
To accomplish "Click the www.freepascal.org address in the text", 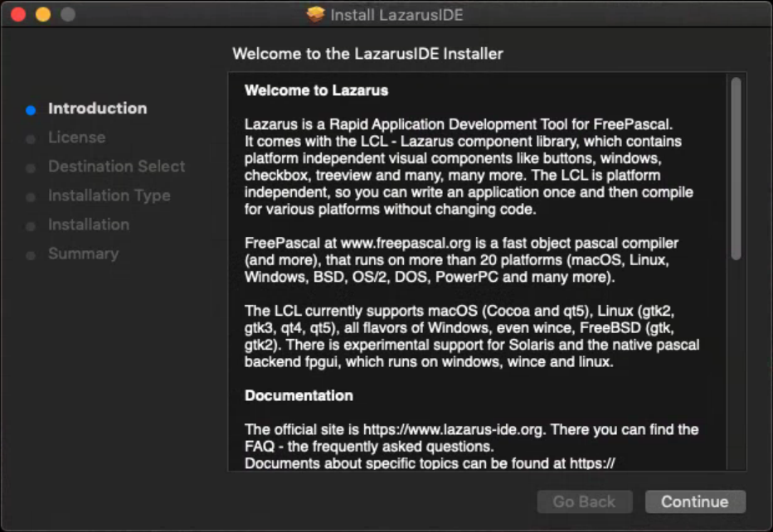I will tap(406, 244).
